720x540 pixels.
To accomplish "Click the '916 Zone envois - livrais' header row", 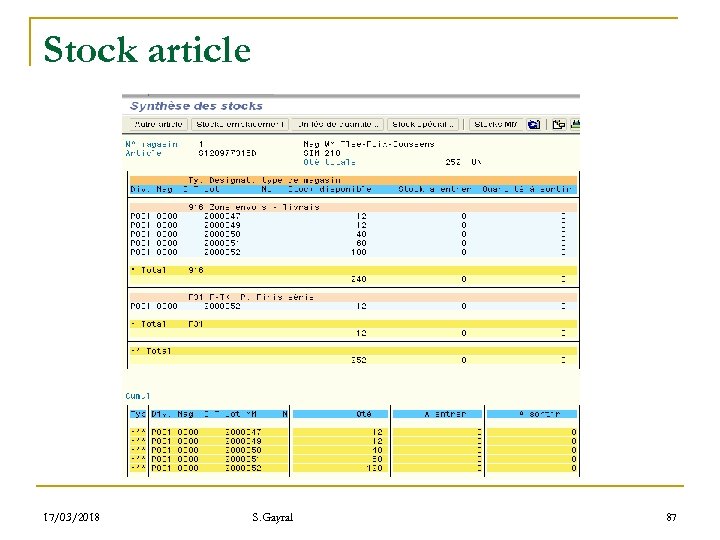I will (353, 207).
